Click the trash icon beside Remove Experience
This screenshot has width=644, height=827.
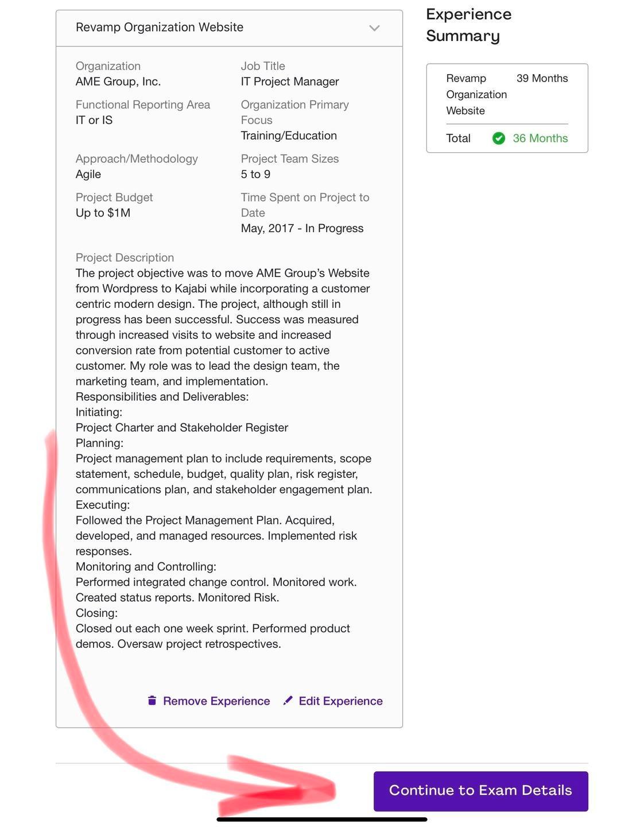coord(152,701)
